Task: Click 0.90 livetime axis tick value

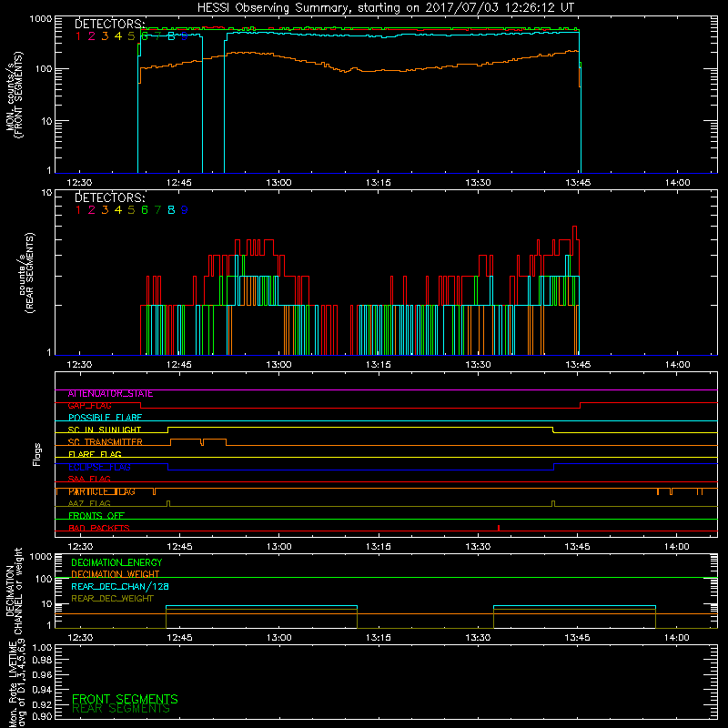Action: coord(42,716)
